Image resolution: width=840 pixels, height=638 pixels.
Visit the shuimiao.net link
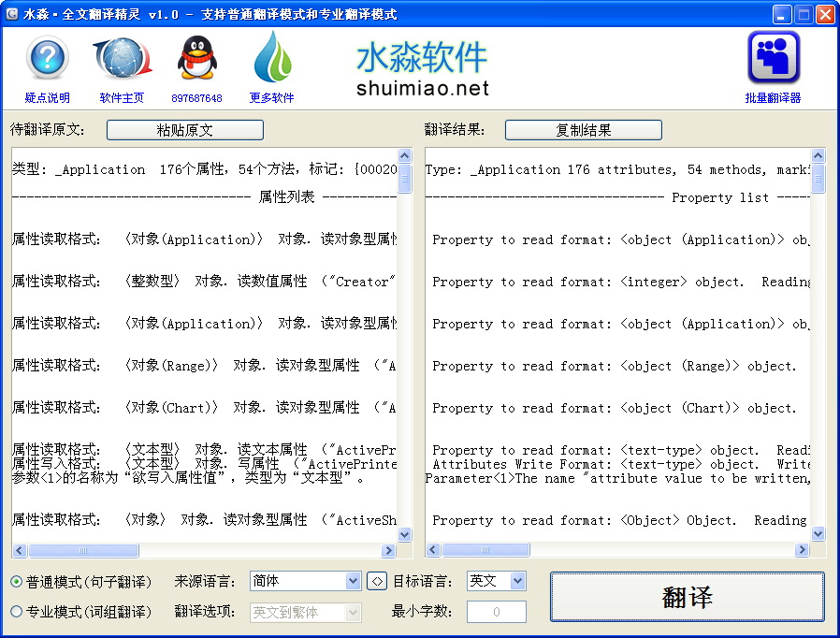[x=421, y=89]
